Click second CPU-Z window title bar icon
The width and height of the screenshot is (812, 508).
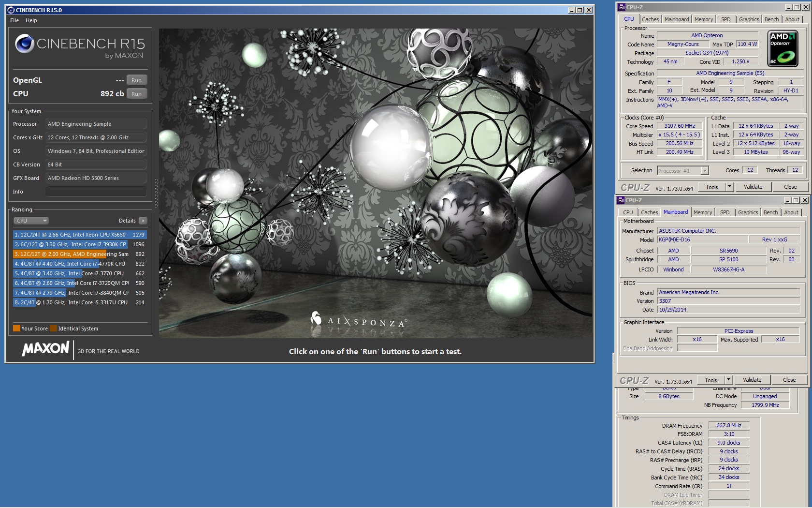(621, 200)
